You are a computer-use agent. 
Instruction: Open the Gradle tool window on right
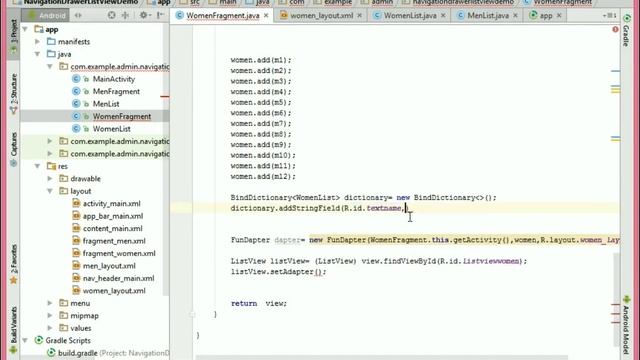(x=627, y=30)
